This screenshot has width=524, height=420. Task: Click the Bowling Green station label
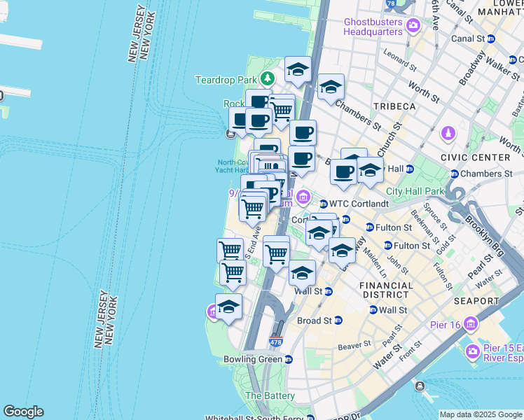click(253, 360)
